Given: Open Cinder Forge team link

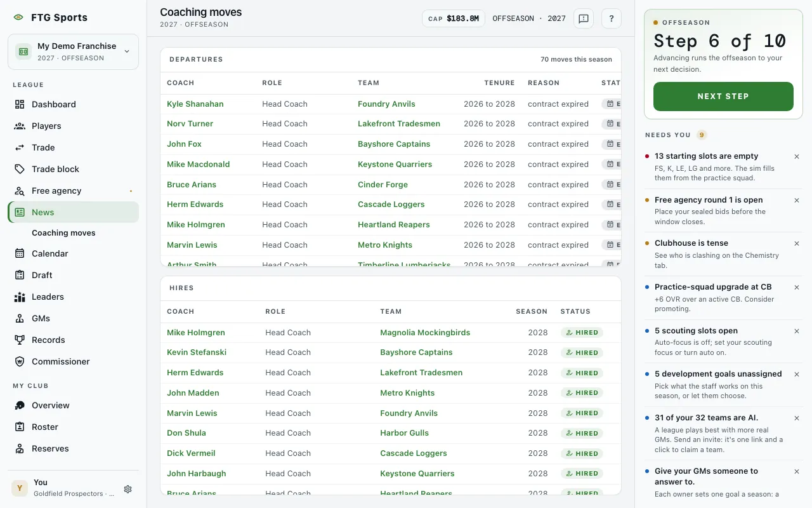Looking at the screenshot, I should (x=383, y=185).
